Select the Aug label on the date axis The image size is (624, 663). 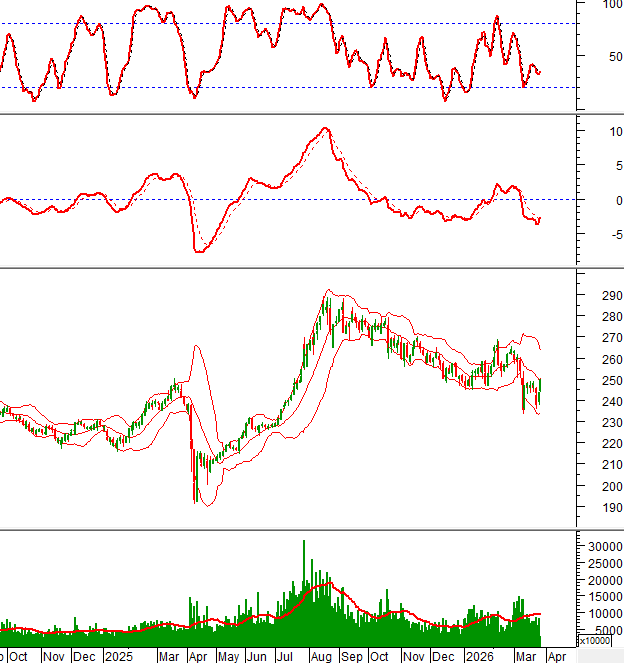[321, 656]
